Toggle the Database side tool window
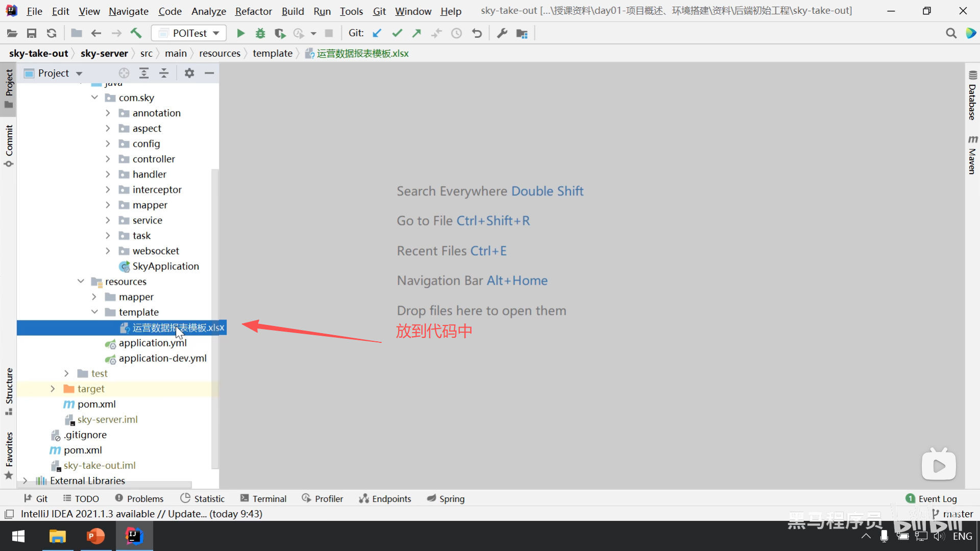The width and height of the screenshot is (980, 551). pos(972,96)
